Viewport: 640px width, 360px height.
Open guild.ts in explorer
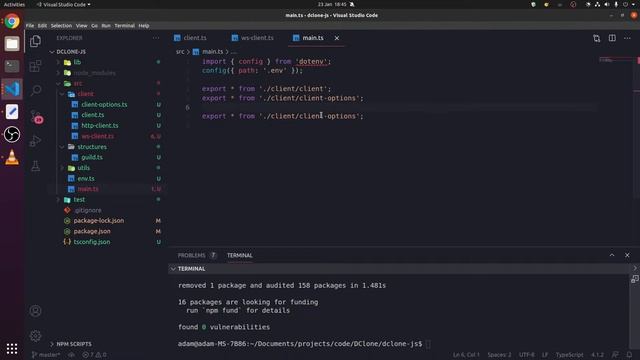click(x=92, y=157)
